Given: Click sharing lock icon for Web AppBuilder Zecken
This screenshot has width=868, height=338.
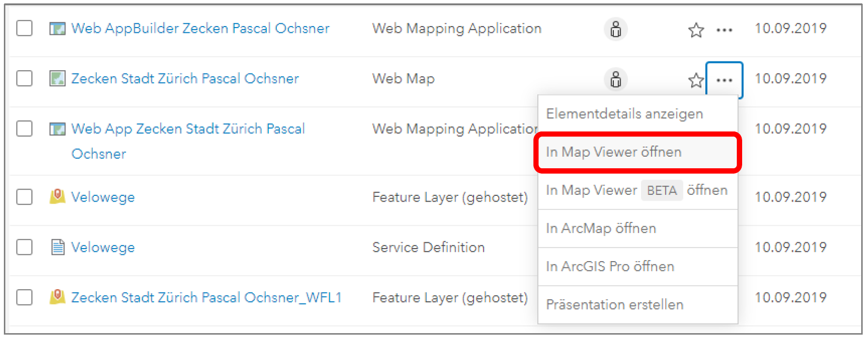Looking at the screenshot, I should click(x=615, y=29).
